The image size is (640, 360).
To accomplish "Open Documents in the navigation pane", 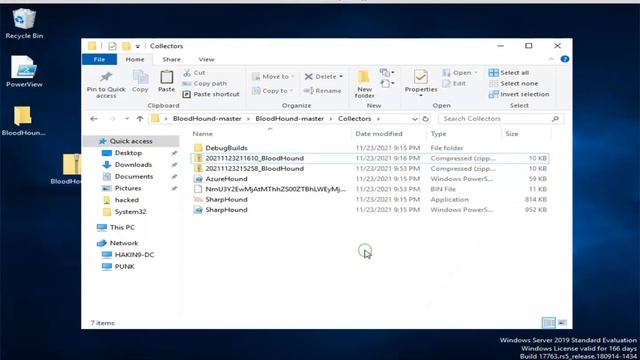I will pyautogui.click(x=133, y=176).
